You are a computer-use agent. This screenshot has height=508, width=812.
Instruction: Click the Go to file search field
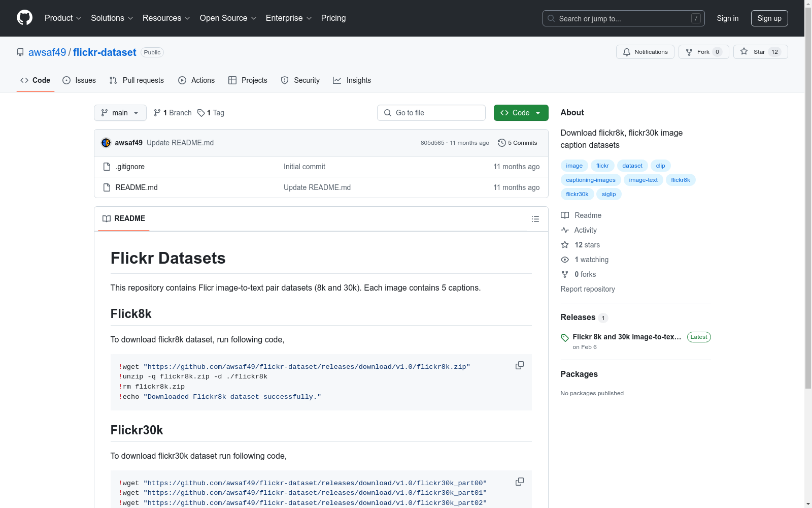pyautogui.click(x=431, y=113)
